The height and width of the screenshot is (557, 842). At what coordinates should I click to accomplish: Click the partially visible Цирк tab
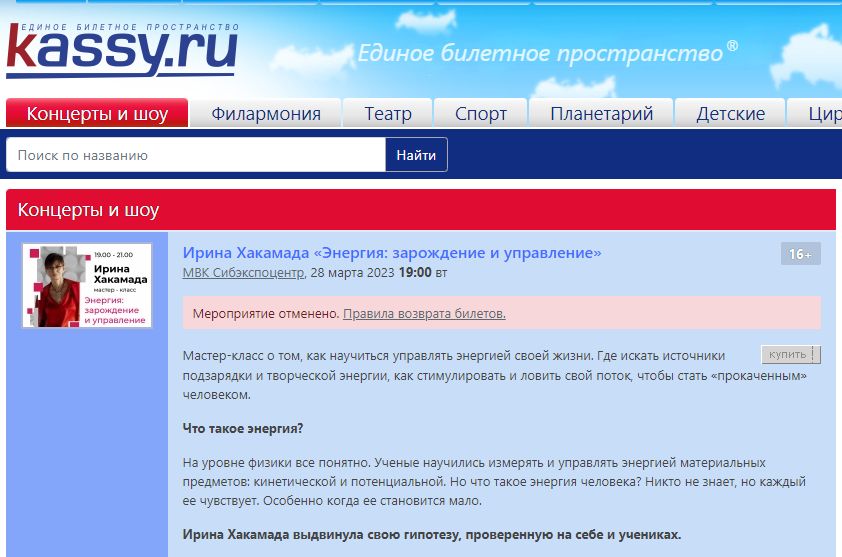click(820, 114)
